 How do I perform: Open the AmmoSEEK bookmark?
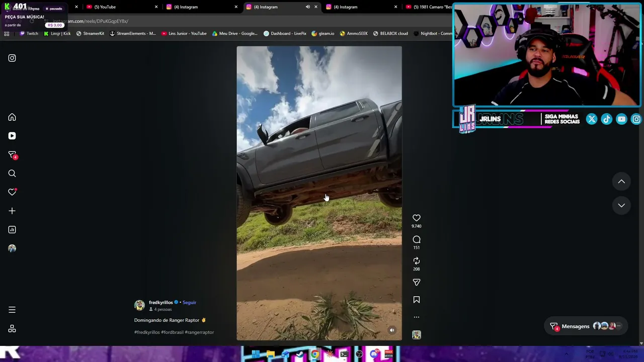point(354,34)
